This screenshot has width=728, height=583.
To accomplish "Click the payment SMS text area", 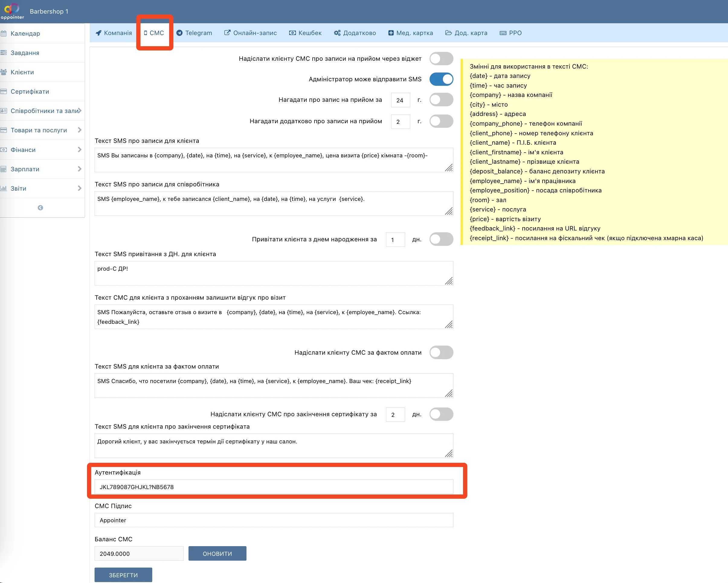I will [x=274, y=385].
